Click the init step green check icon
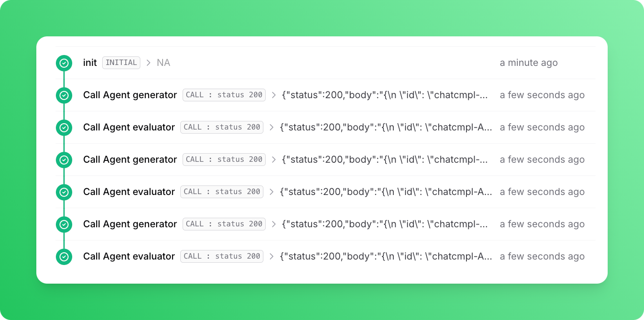This screenshot has height=320, width=644. (x=64, y=63)
